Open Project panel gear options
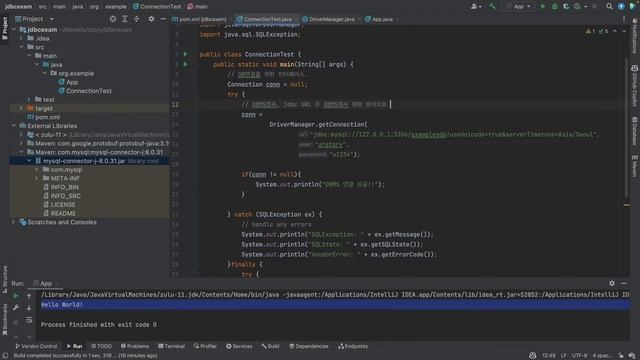The width and height of the screenshot is (640, 360). [x=151, y=19]
